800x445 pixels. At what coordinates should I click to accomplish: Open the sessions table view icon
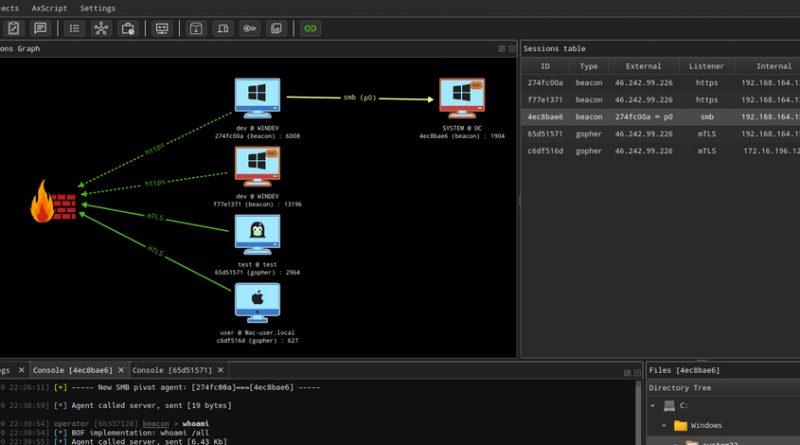(74, 28)
